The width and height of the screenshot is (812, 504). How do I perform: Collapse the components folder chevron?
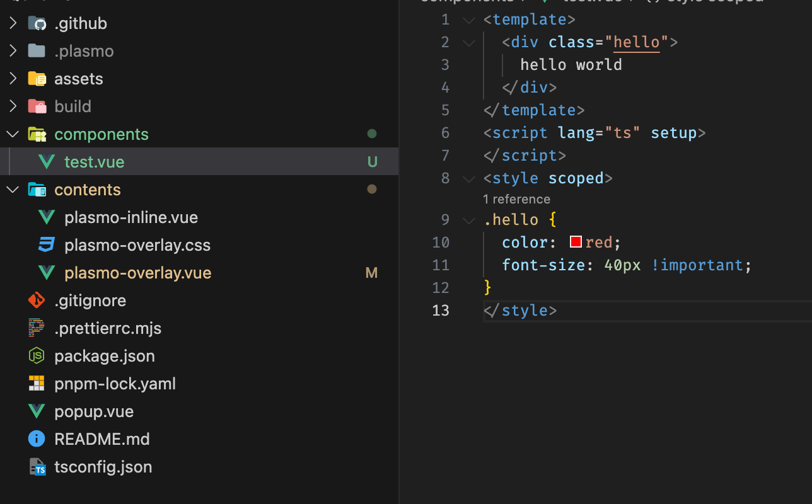click(13, 134)
